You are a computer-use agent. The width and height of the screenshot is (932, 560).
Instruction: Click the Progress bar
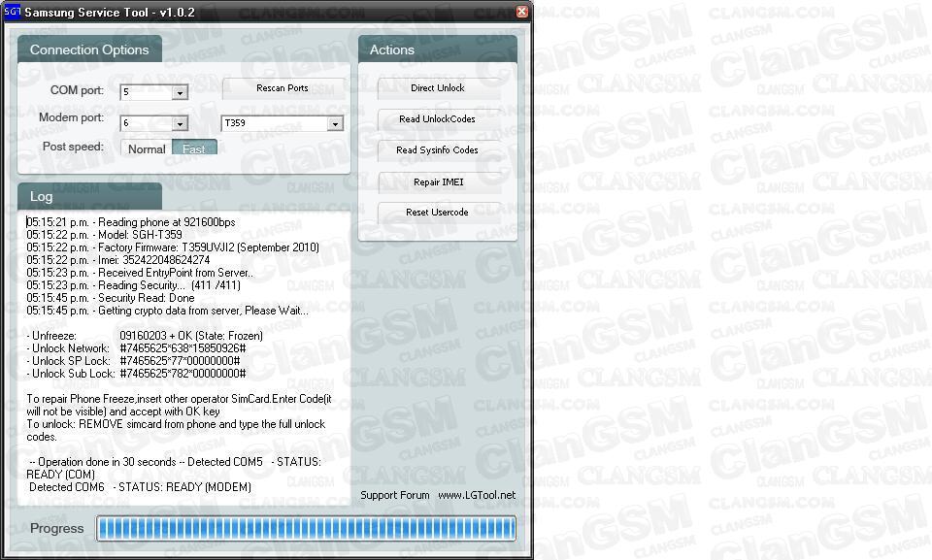(306, 529)
